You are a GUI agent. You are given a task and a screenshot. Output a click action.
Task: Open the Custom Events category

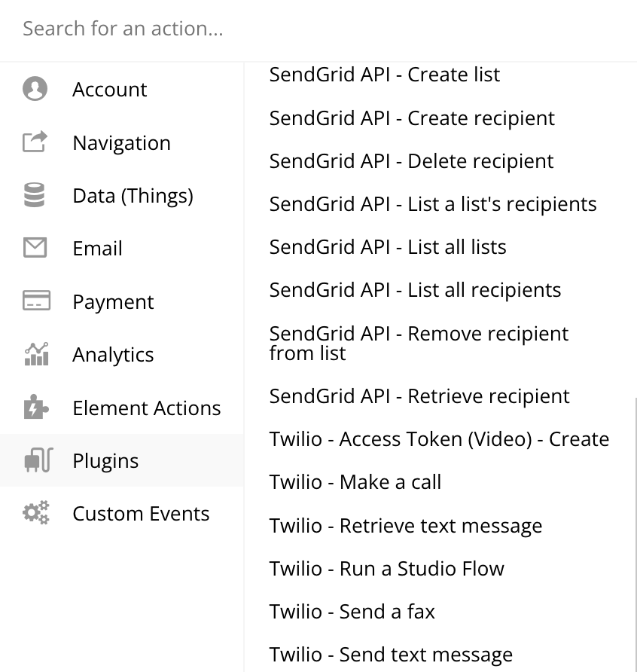click(141, 514)
